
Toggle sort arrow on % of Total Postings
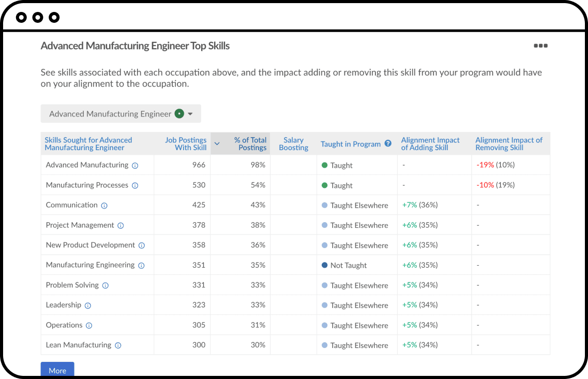[217, 144]
